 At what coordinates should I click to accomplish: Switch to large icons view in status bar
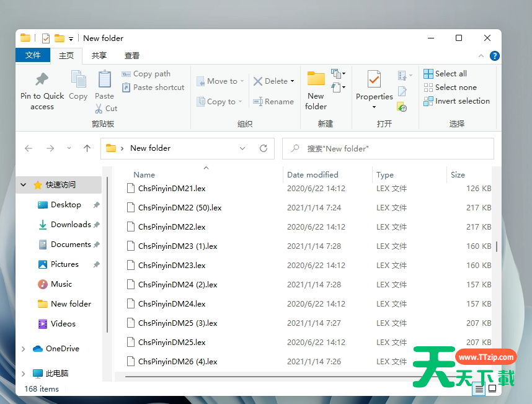tap(492, 388)
